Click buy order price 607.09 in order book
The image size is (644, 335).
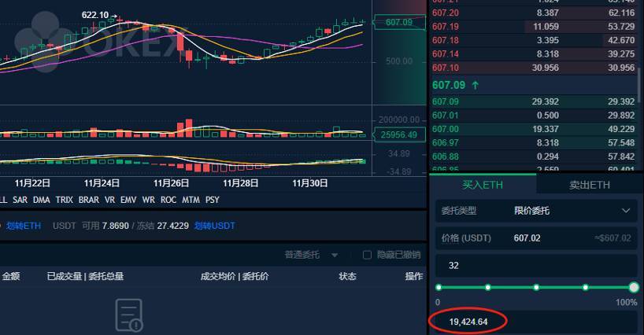446,101
